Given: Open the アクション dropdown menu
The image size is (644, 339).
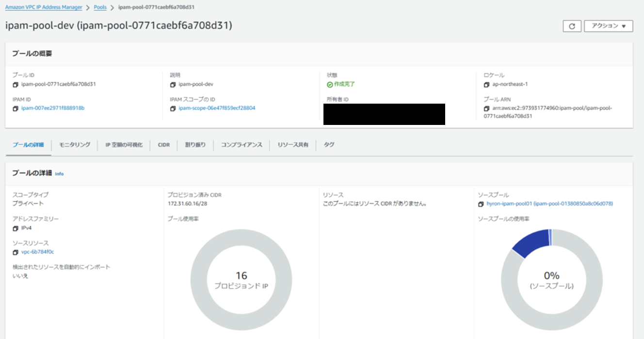Looking at the screenshot, I should pos(609,26).
